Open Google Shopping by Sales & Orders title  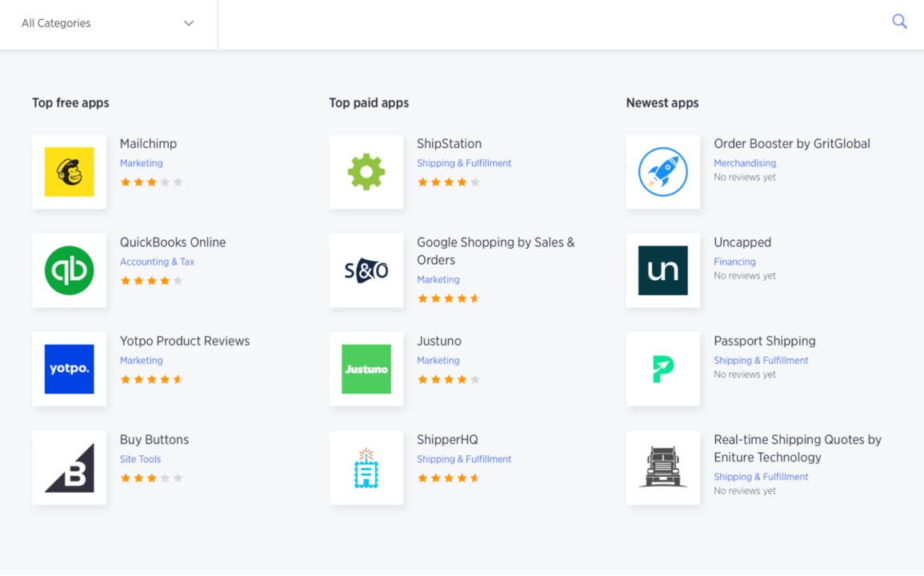tap(495, 251)
